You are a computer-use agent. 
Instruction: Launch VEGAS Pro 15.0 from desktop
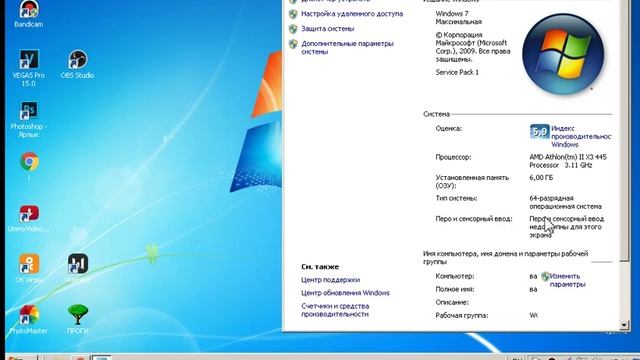[x=29, y=68]
